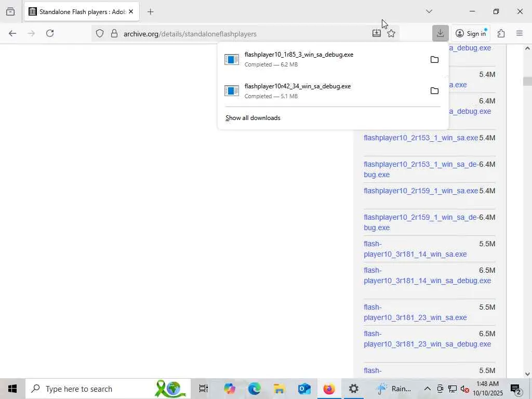Click Show all downloads
This screenshot has height=399, width=532.
(x=253, y=118)
